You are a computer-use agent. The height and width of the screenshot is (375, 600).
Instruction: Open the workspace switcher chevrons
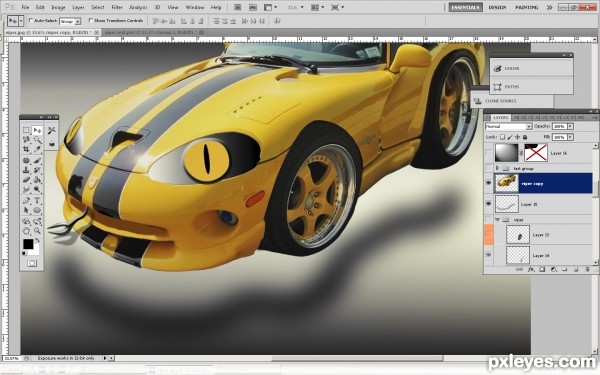[x=549, y=7]
